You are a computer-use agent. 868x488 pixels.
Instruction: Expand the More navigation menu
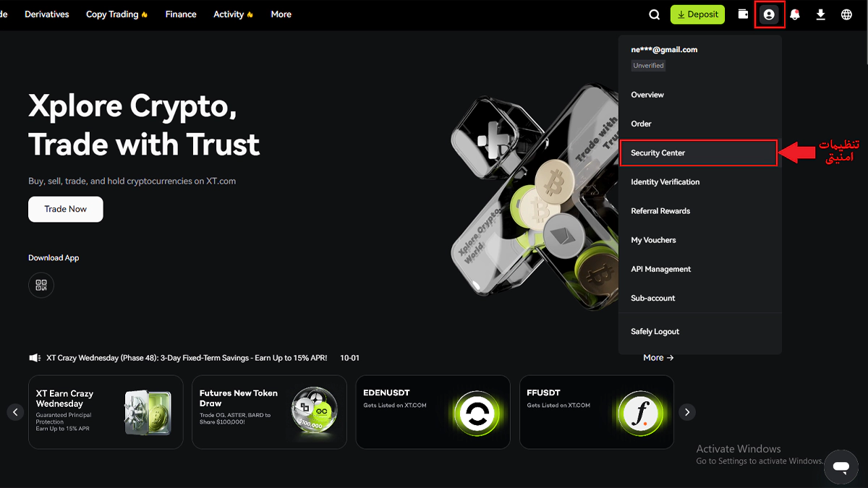[281, 14]
